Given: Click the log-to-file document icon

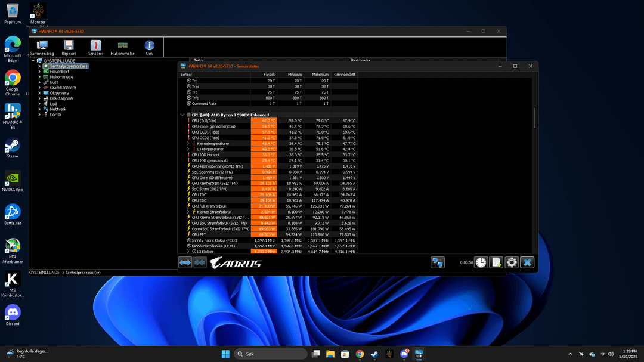Looking at the screenshot, I should [x=496, y=262].
